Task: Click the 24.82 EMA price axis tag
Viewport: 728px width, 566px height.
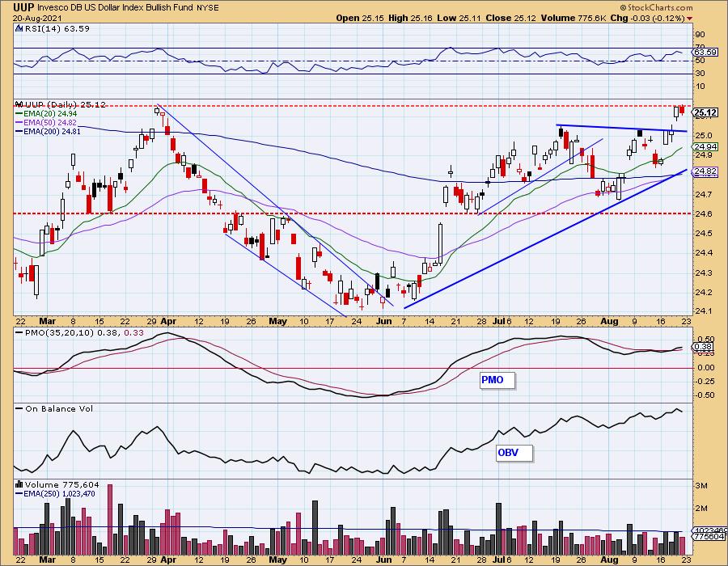Action: (x=705, y=171)
